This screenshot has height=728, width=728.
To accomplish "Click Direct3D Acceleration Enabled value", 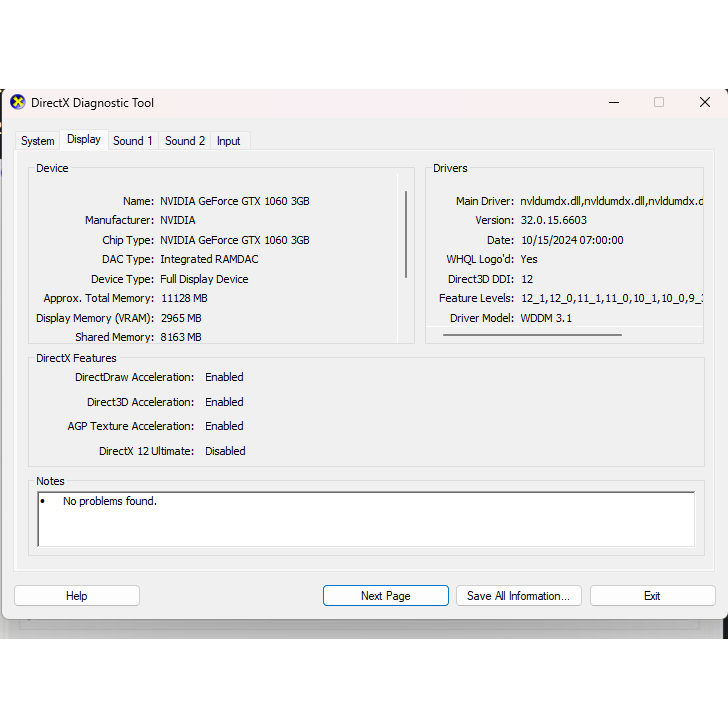I will click(x=224, y=402).
